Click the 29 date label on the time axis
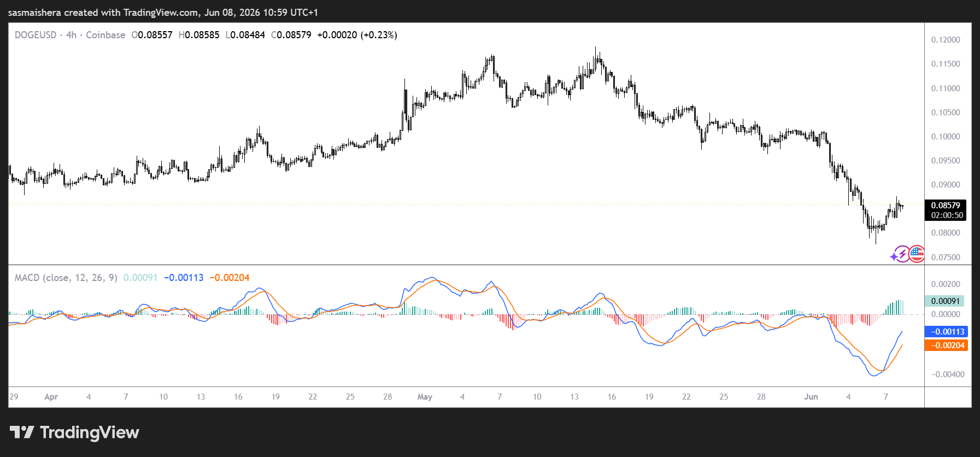980x457 pixels. tap(14, 397)
